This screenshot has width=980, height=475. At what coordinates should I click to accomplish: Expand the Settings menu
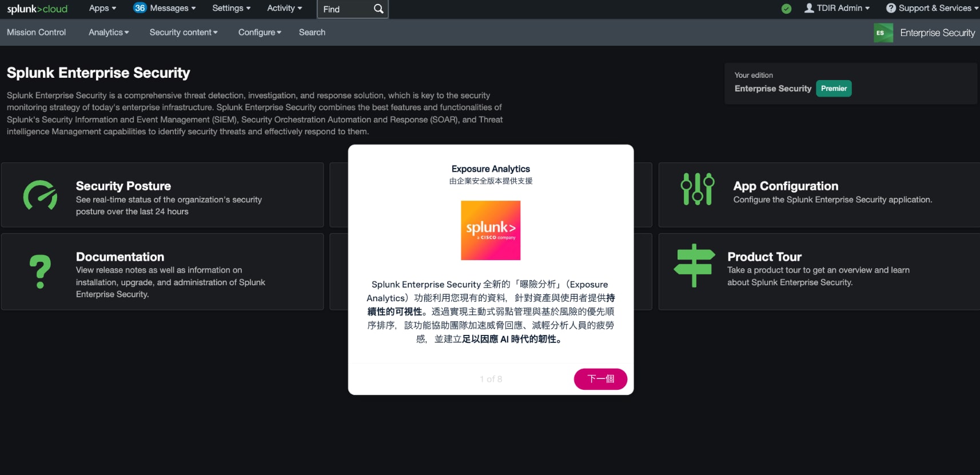tap(232, 8)
